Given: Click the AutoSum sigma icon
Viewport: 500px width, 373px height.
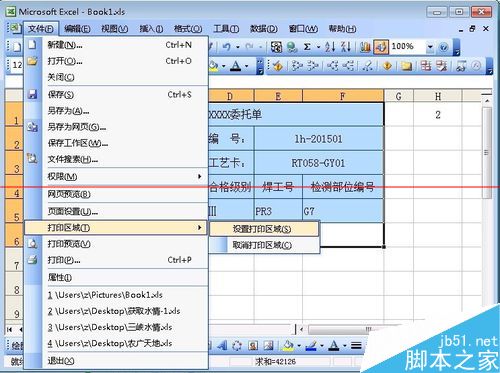Looking at the screenshot, I should [x=307, y=47].
